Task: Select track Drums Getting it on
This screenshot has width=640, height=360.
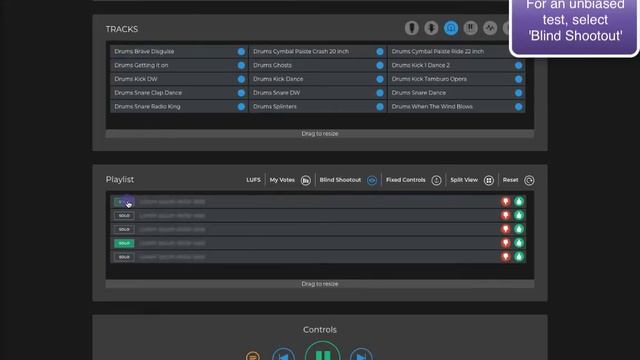Action: pos(179,65)
